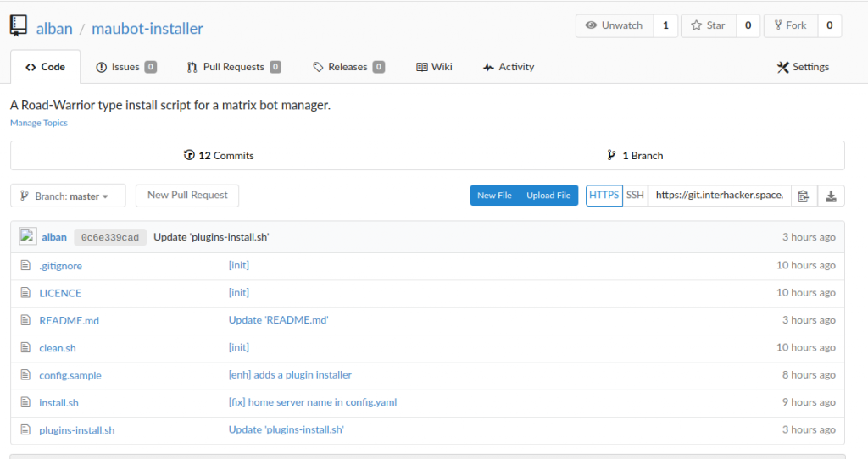Viewport: 868px width, 459px height.
Task: Download the repository with the download icon
Action: tap(831, 196)
